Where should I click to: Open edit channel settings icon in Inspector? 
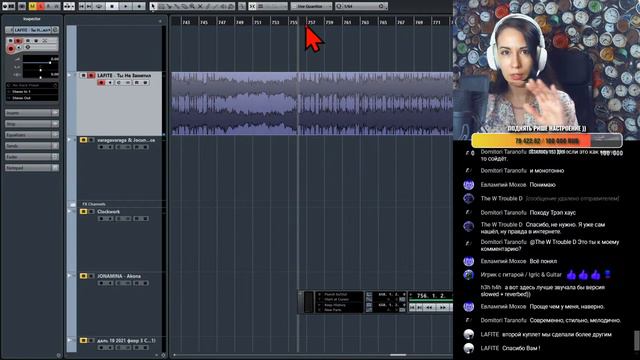[55, 30]
